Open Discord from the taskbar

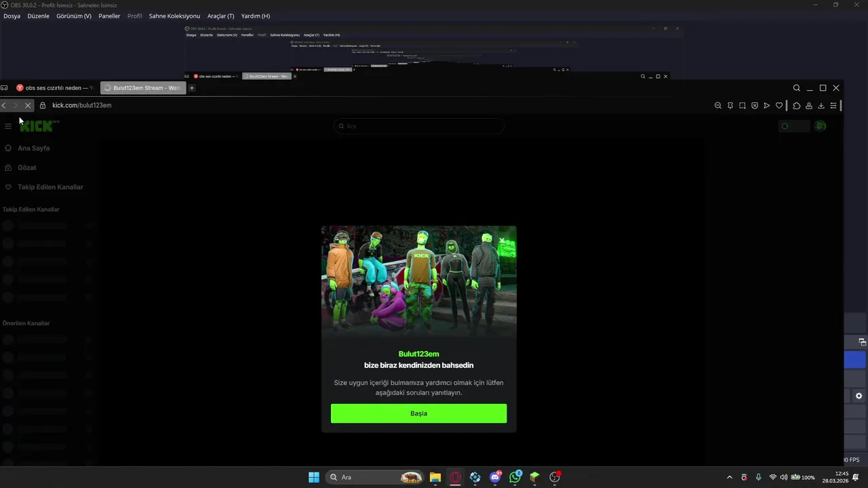(496, 477)
